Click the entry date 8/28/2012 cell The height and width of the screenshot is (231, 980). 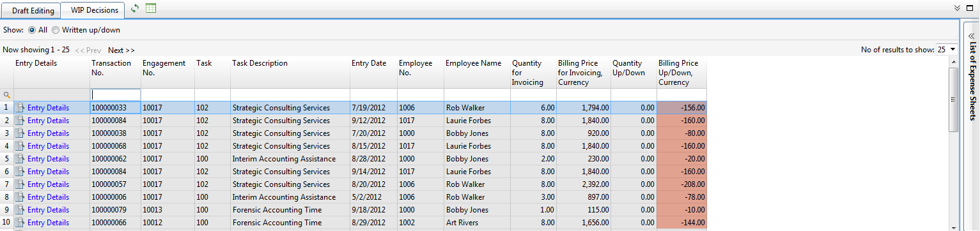[373, 159]
